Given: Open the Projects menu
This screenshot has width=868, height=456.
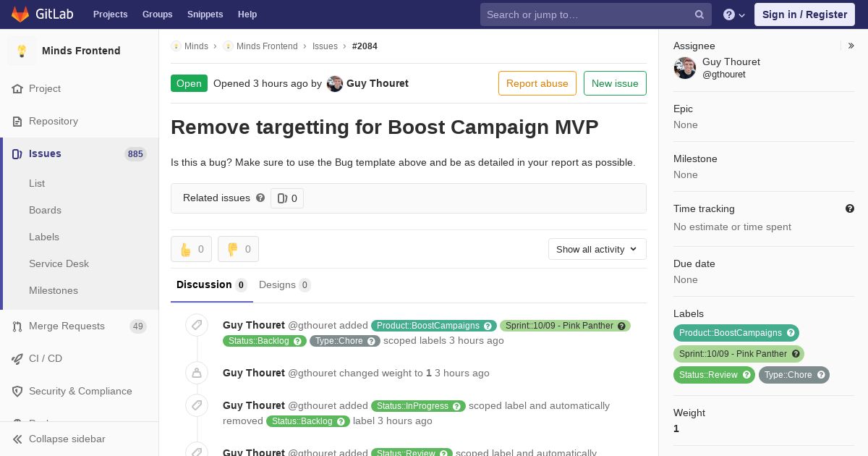Looking at the screenshot, I should coord(111,14).
